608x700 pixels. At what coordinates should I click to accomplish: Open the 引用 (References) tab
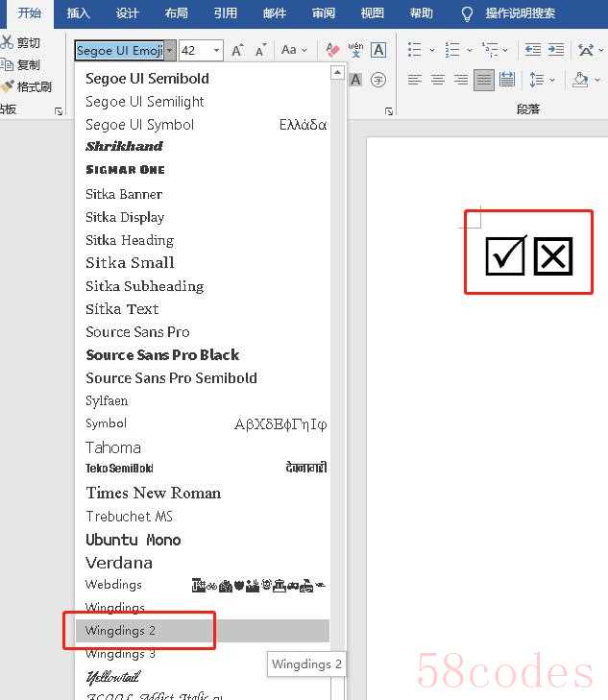pos(226,12)
